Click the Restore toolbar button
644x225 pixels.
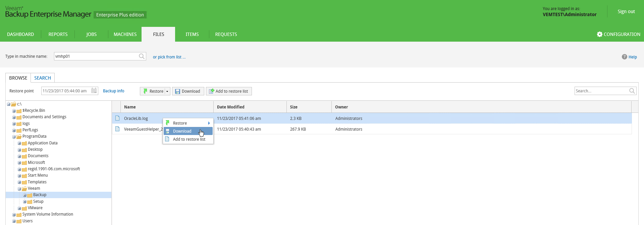[x=153, y=91]
